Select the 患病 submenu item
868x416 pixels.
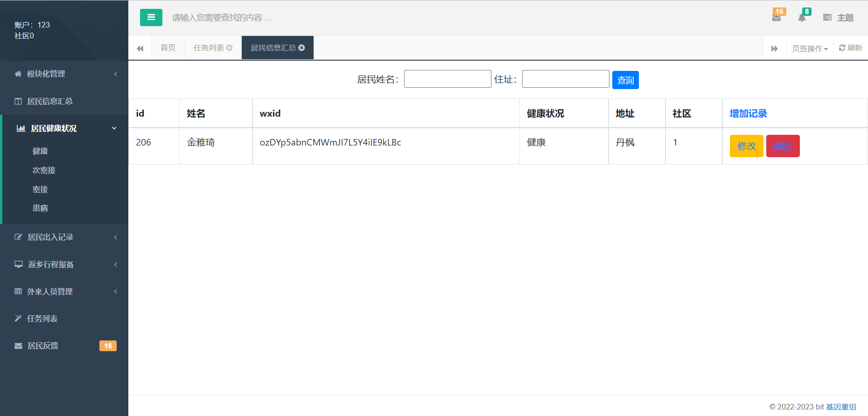[x=40, y=208]
